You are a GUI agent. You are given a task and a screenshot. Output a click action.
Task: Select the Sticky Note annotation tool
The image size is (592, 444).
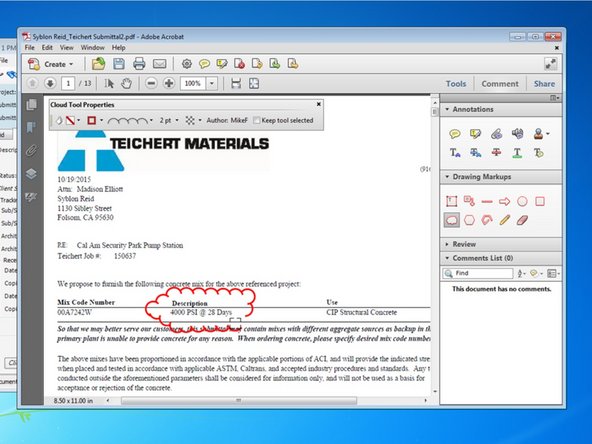point(455,134)
